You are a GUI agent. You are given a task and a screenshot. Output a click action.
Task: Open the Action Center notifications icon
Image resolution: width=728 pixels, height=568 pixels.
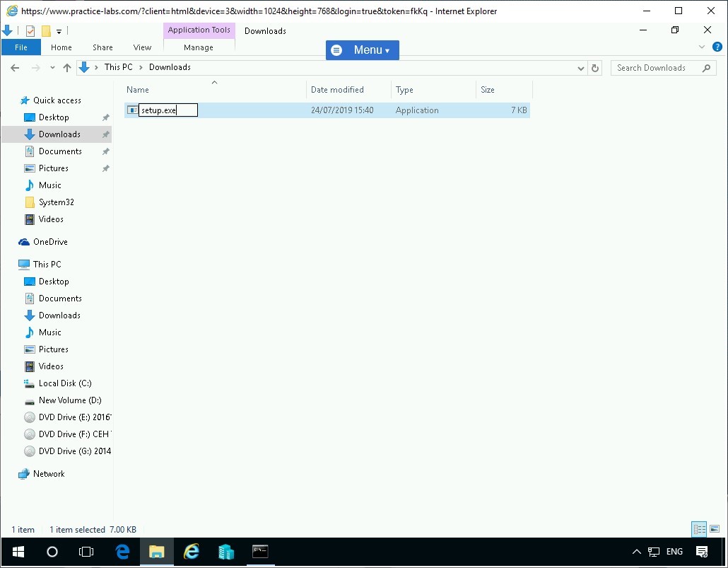[x=702, y=552]
